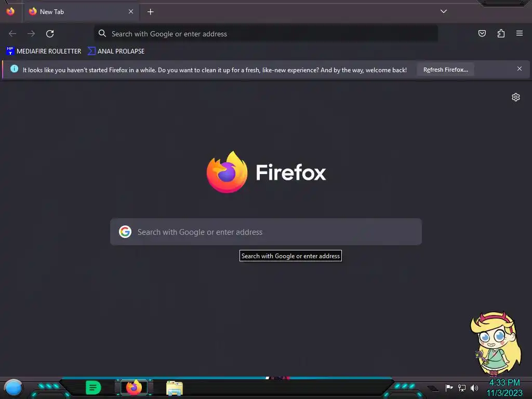This screenshot has width=532, height=399.
Task: Open the second bookmark in the bookmarks toolbar
Action: (116, 51)
